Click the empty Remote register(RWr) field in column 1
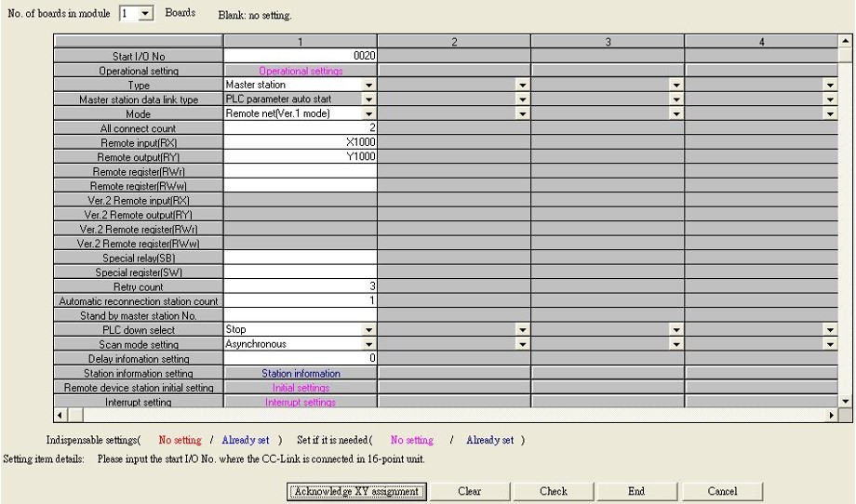Viewport: 856px width, 504px height. click(301, 171)
